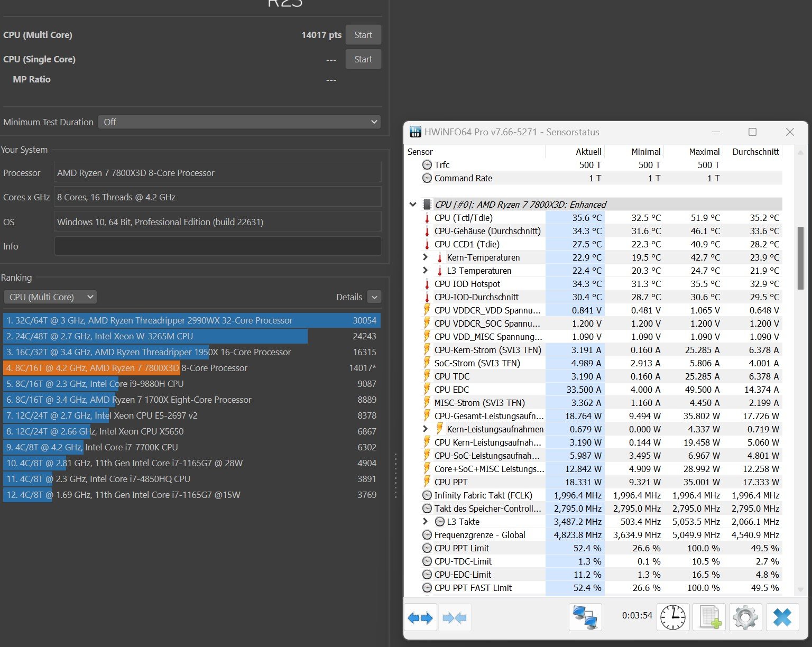Open the CPU (Multi Core) ranking dropdown
Image resolution: width=812 pixels, height=647 pixels.
point(50,297)
